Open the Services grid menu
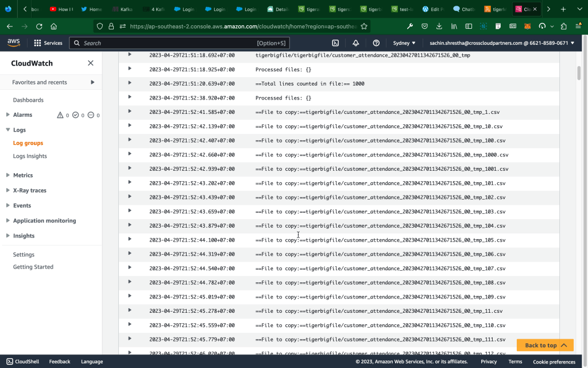This screenshot has width=588, height=368. (x=48, y=43)
